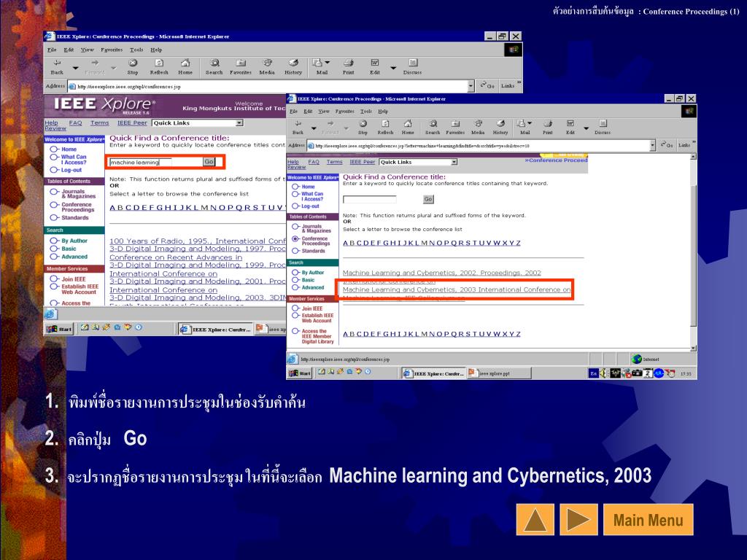Click the Search icon in the front browser toolbar
The height and width of the screenshot is (560, 747).
[433, 124]
